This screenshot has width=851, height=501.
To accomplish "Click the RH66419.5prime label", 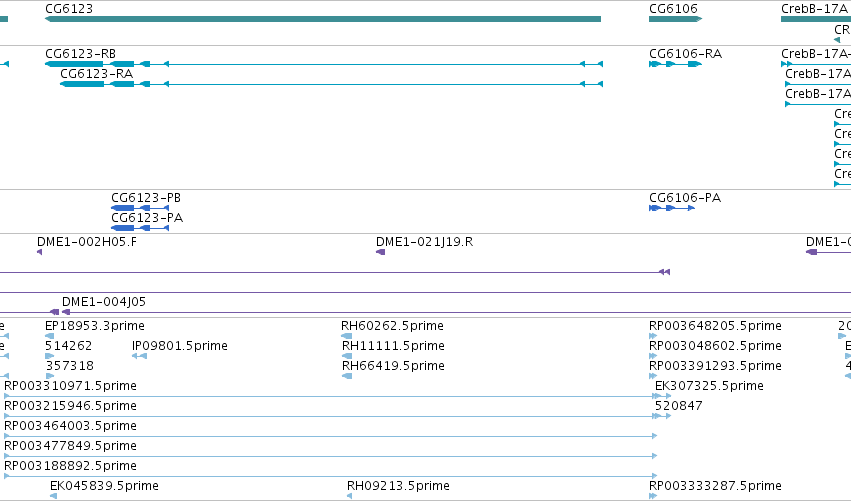I will click(x=393, y=366).
